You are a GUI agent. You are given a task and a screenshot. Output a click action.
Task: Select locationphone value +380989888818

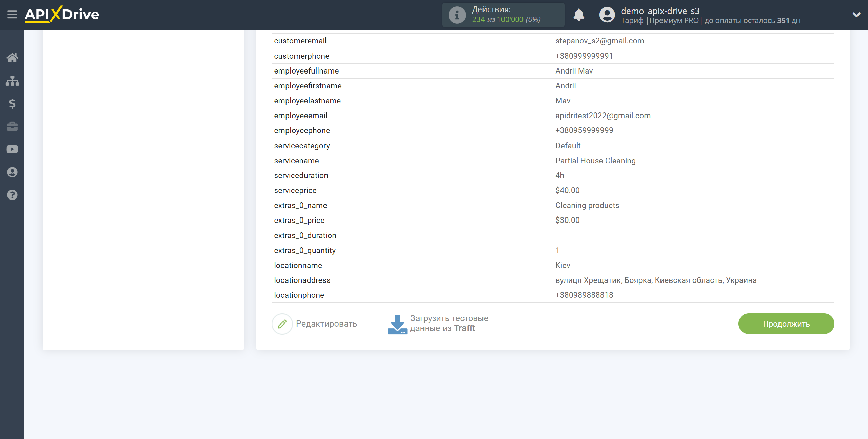click(x=584, y=295)
